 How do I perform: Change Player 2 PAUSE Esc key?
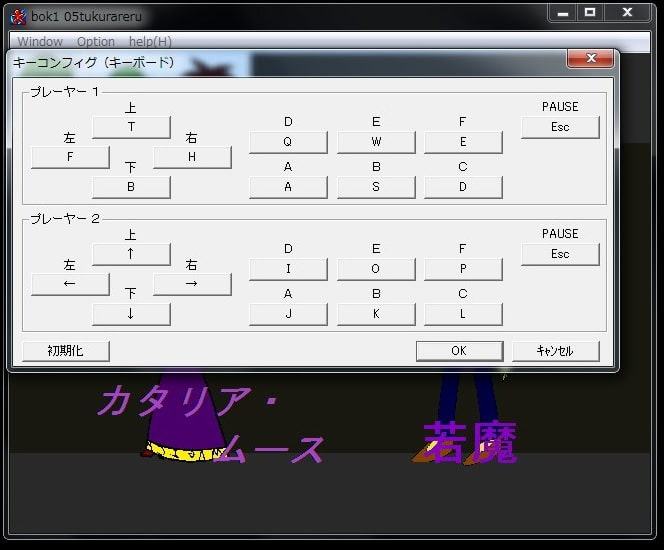(x=560, y=254)
